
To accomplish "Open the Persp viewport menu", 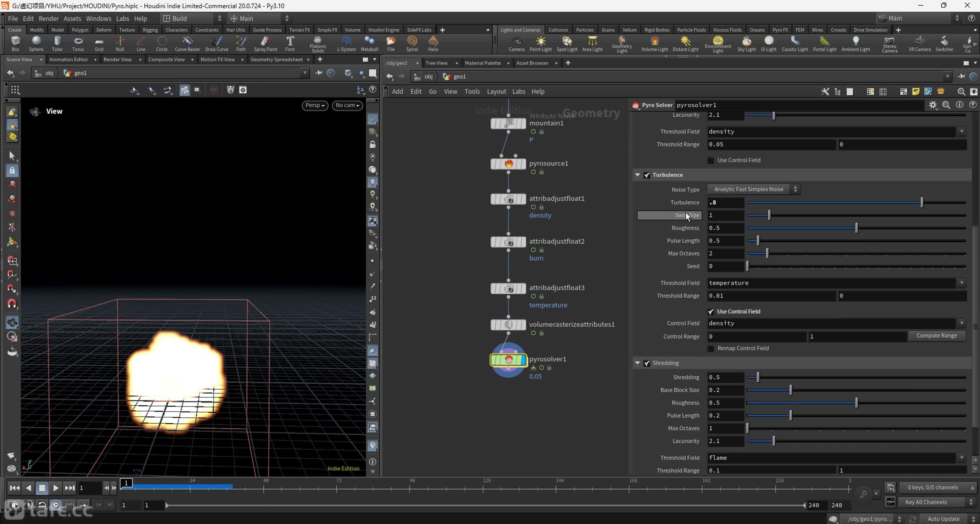I will [x=315, y=105].
